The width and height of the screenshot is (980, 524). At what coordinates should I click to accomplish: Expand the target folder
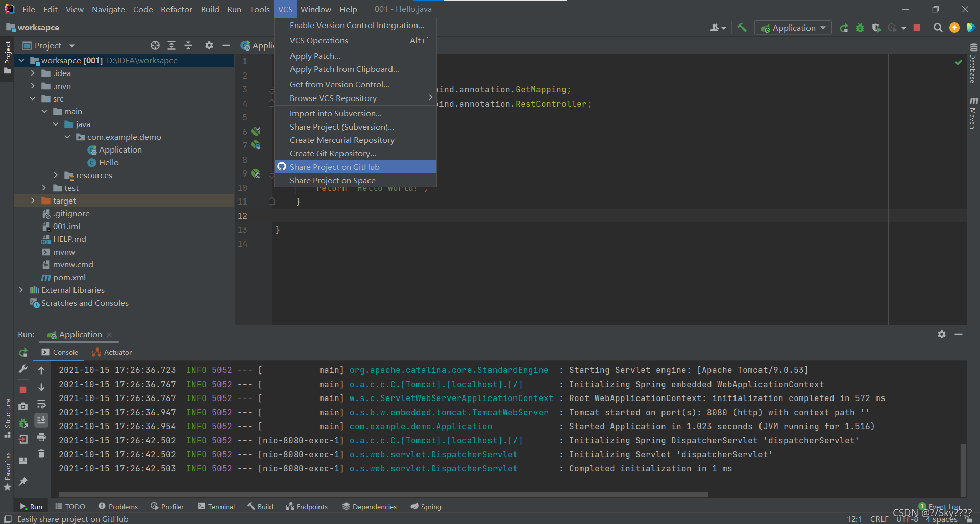point(33,201)
